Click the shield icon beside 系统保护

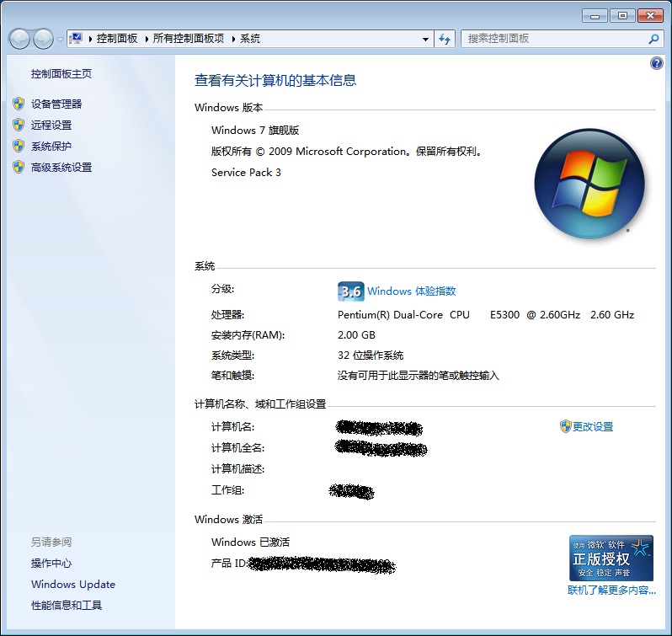pos(19,146)
